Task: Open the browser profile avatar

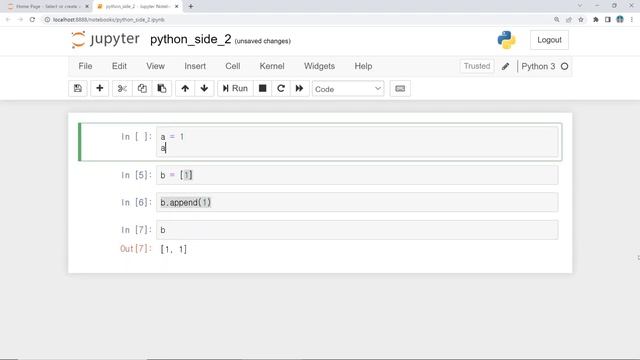Action: tap(620, 20)
